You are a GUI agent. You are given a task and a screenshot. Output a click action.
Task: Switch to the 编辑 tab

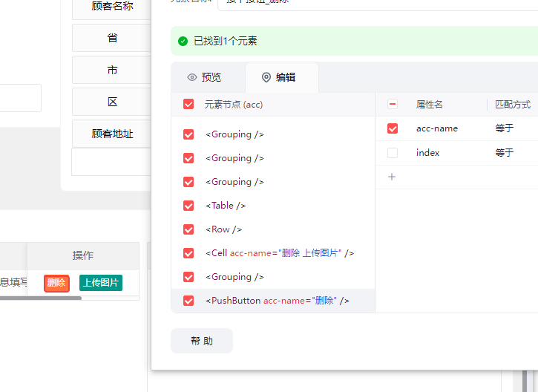tap(282, 77)
